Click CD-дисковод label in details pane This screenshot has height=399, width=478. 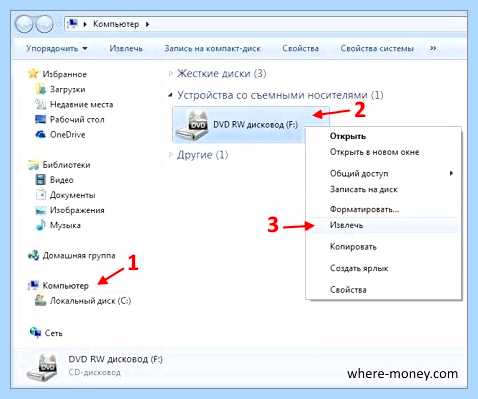[94, 372]
